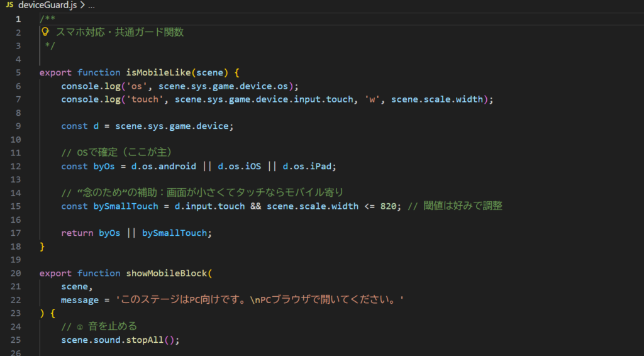Click line number 12 in the gutter
644x356 pixels.
pyautogui.click(x=16, y=166)
